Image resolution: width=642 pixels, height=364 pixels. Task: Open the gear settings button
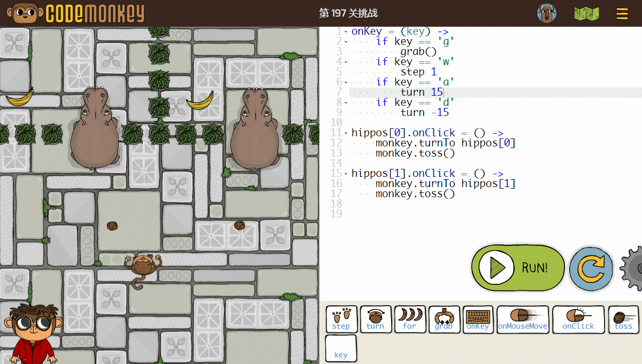click(x=632, y=268)
